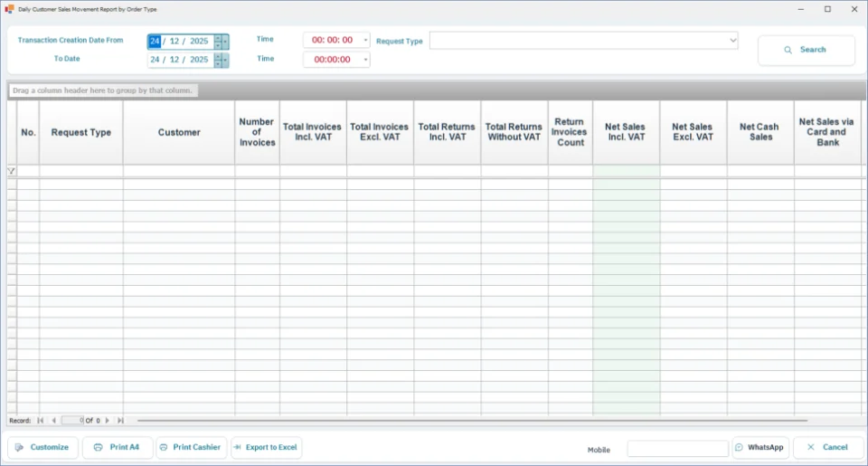Sort by Customer column header

179,132
